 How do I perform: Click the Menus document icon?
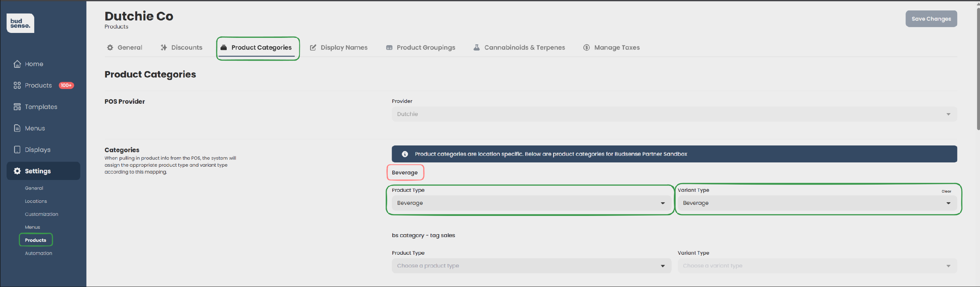[x=17, y=128]
